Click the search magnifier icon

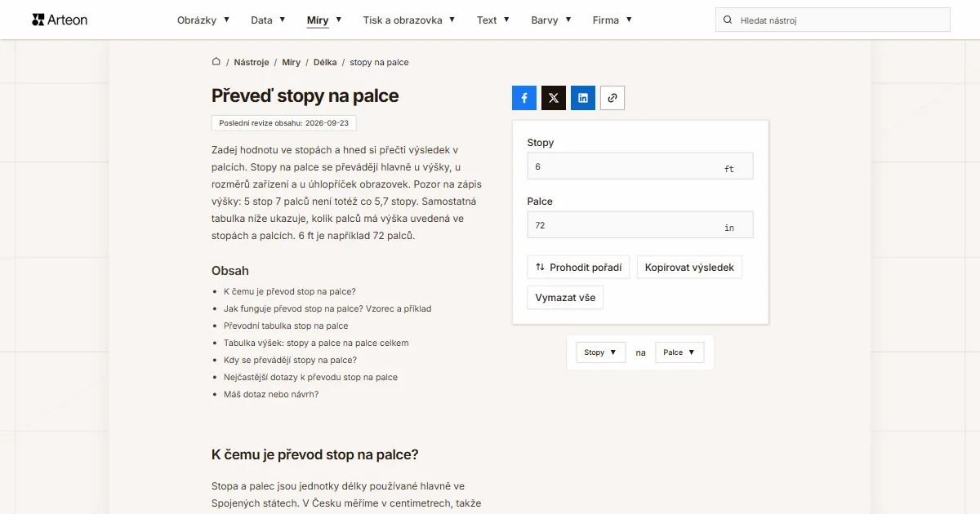[x=728, y=20]
